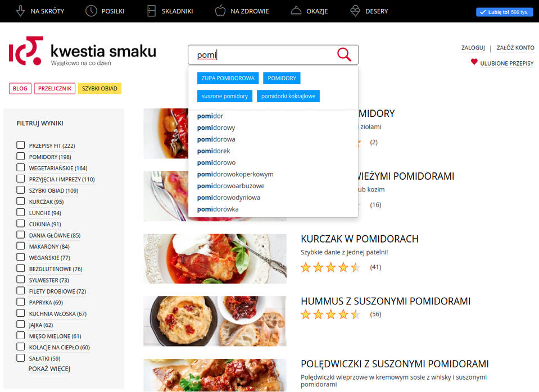The height and width of the screenshot is (392, 539).
Task: Choose the 'pomidorowokoperkowym' suggestion
Action: (x=273, y=175)
